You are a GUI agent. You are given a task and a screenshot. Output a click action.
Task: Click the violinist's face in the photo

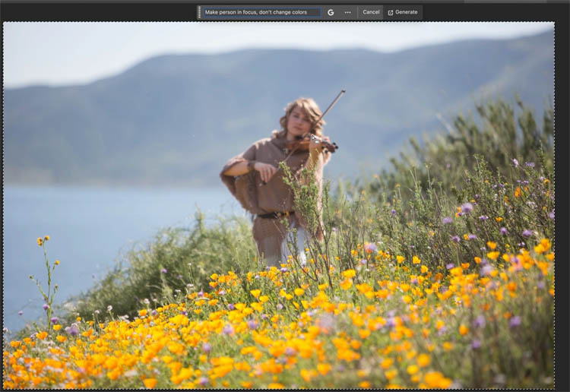pos(299,122)
